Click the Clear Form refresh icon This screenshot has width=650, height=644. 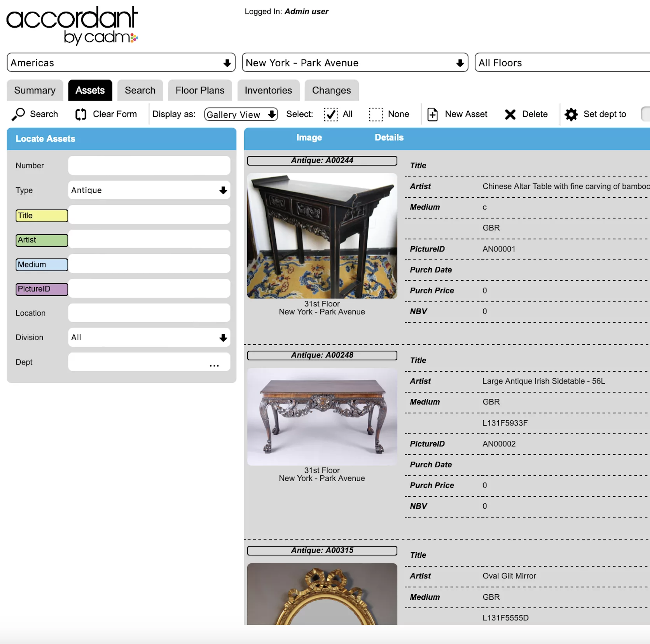tap(81, 114)
